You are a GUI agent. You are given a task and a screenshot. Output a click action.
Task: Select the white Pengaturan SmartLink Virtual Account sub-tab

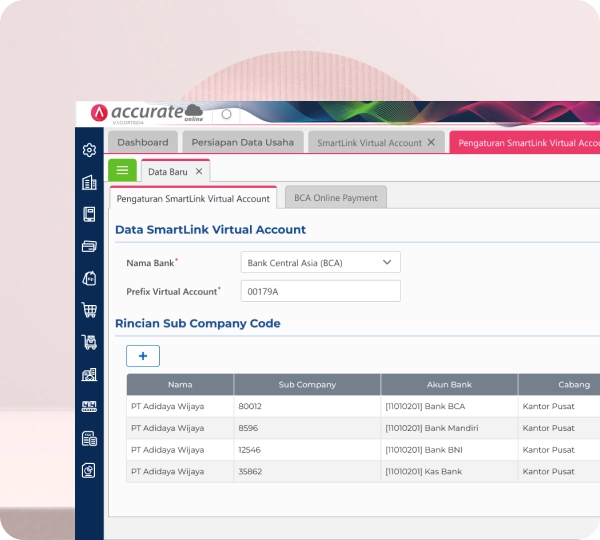[x=193, y=199]
